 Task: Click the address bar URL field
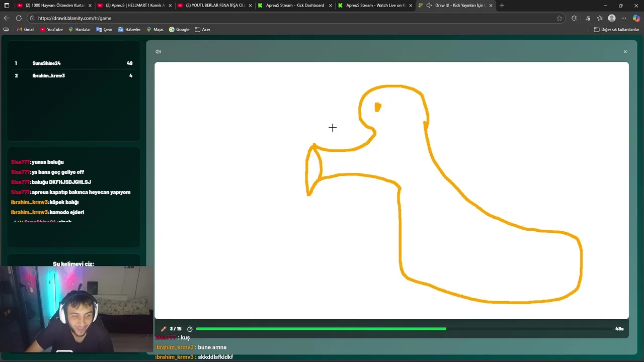pos(296,18)
